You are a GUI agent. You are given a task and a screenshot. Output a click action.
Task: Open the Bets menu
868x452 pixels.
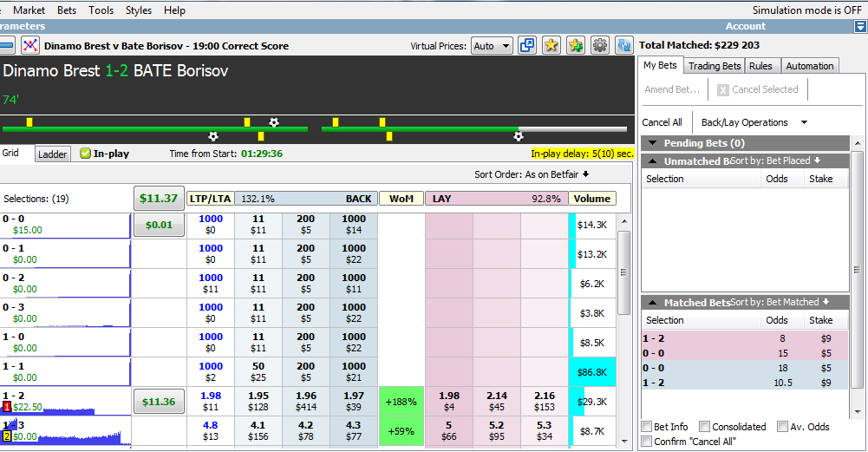pyautogui.click(x=67, y=10)
